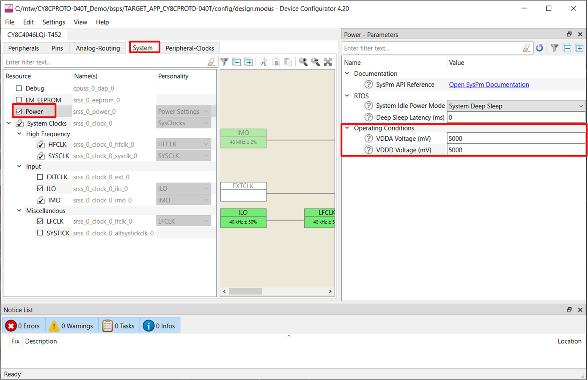Expand all resources in the System tree
Image resolution: width=588 pixels, height=380 pixels.
pyautogui.click(x=249, y=62)
